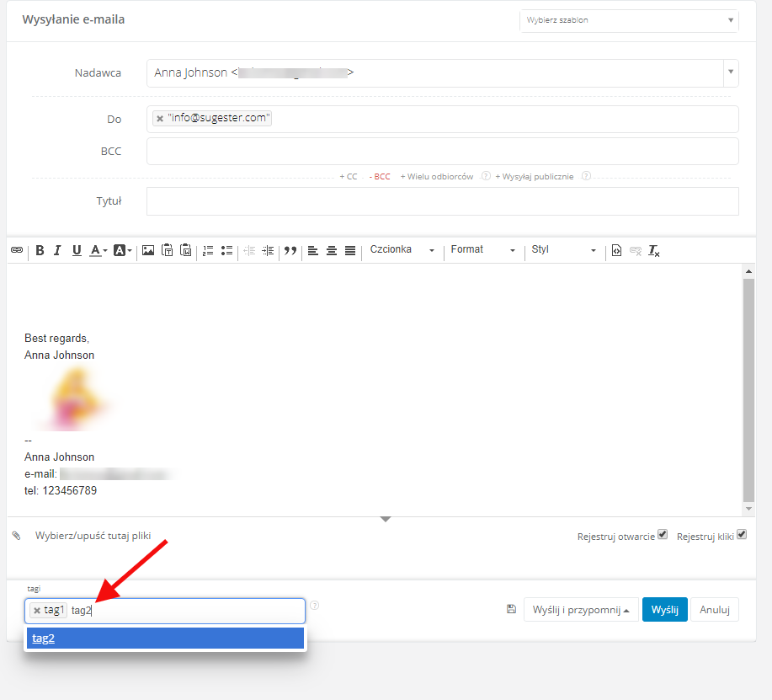Clear text formatting
The height and width of the screenshot is (700, 772).
pyautogui.click(x=654, y=251)
